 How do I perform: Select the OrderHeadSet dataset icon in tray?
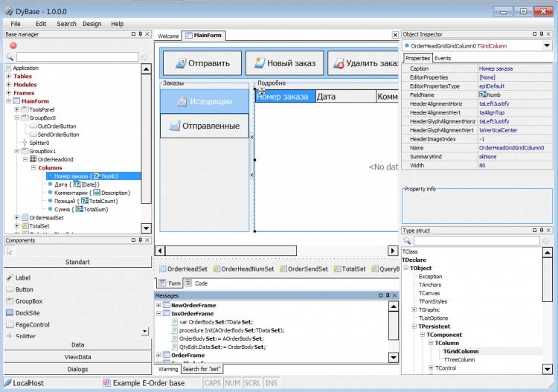163,269
